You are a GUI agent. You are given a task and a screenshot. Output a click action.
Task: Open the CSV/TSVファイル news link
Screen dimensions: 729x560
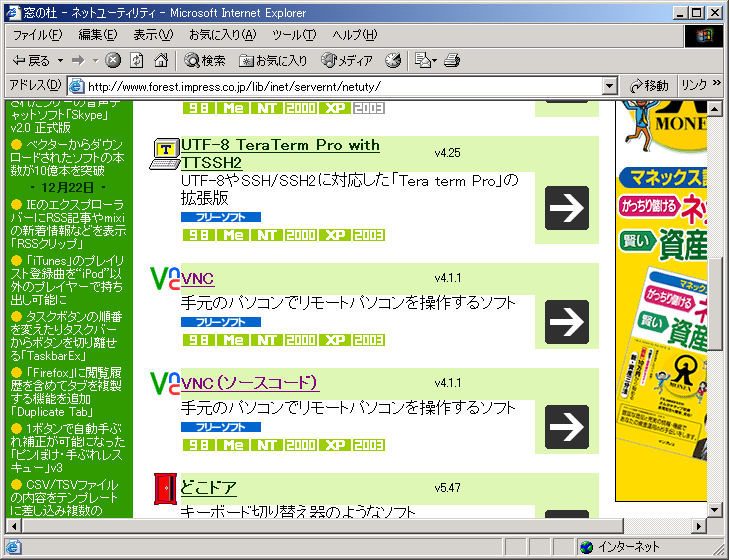pyautogui.click(x=65, y=498)
